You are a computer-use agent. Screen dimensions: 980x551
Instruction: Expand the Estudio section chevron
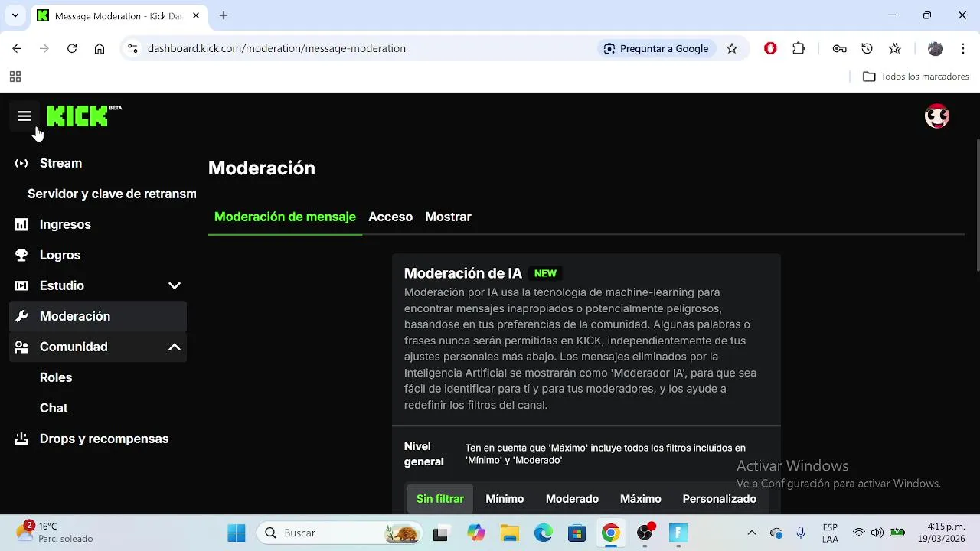pos(175,285)
